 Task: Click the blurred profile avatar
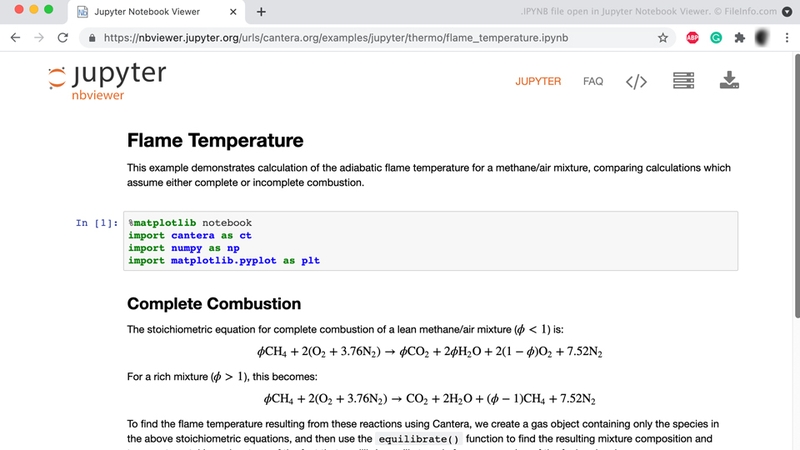pos(762,38)
